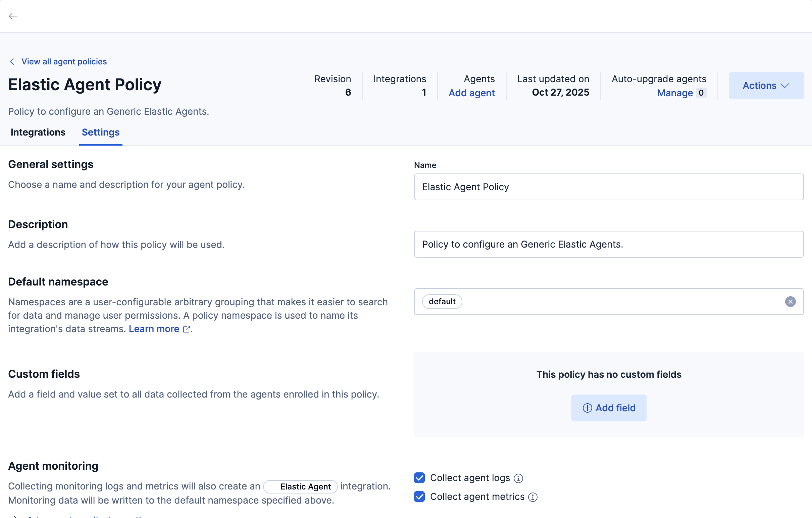
Task: Open View all agent policies link
Action: coord(64,61)
